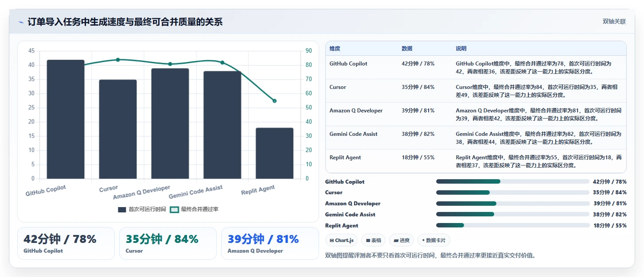Click the Cursor bar in the chart
644x277 pixels.
pyautogui.click(x=118, y=129)
